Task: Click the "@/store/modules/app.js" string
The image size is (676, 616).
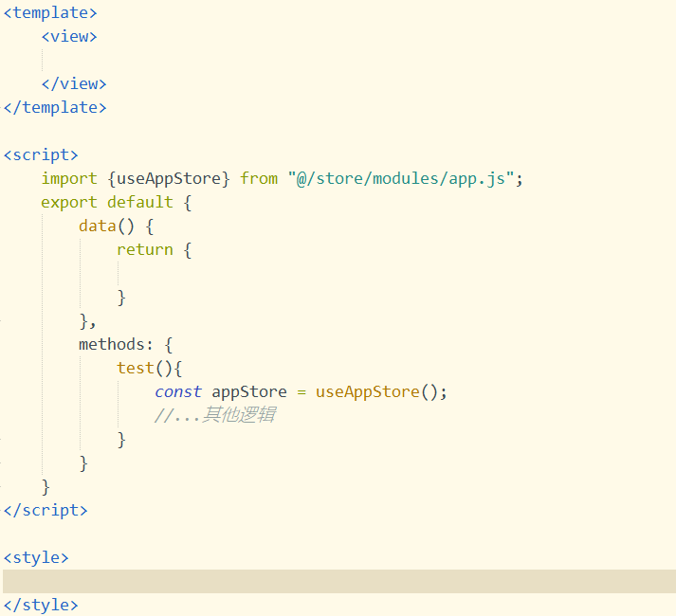Action: [401, 178]
